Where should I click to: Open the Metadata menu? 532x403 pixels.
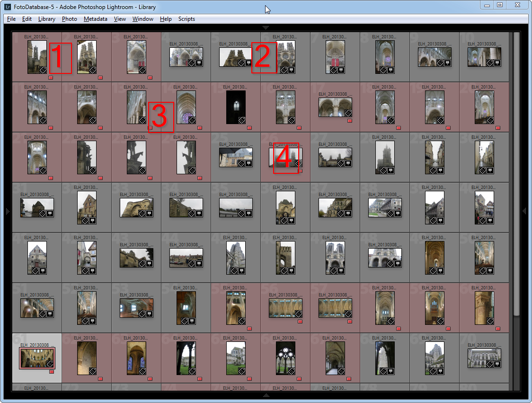click(95, 19)
